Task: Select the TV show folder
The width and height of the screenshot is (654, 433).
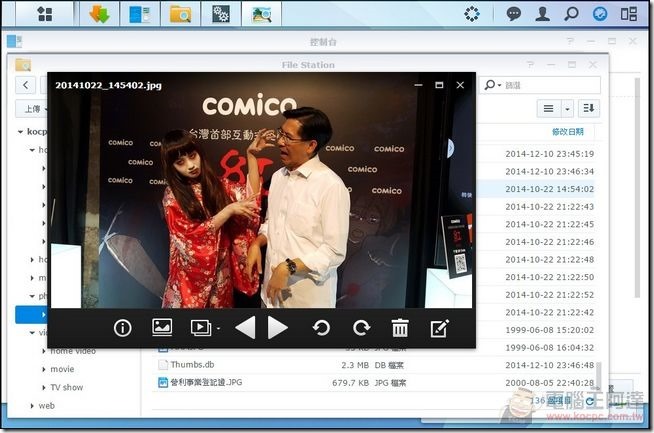Action: tap(67, 388)
